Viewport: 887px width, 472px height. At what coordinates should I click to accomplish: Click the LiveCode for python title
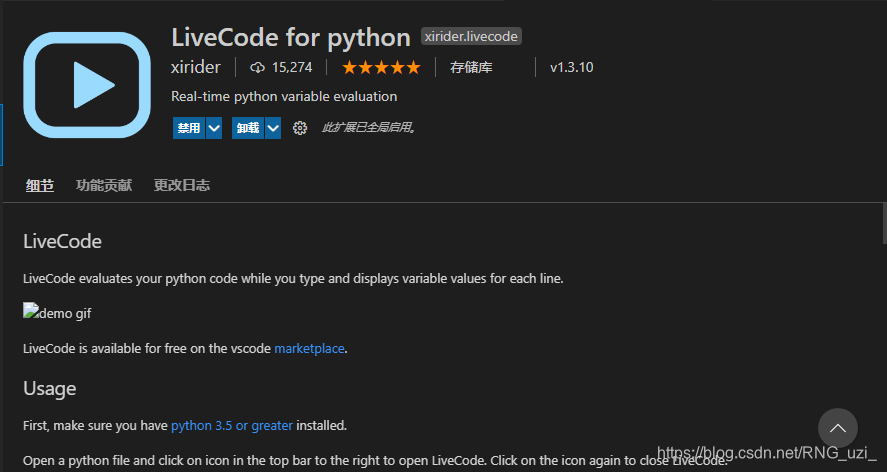click(x=291, y=37)
